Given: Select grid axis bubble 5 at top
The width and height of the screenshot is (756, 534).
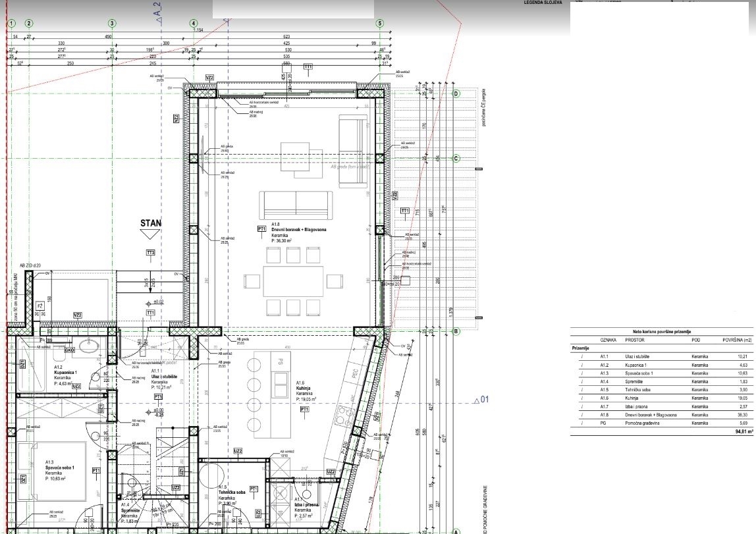Looking at the screenshot, I should coord(379,23).
